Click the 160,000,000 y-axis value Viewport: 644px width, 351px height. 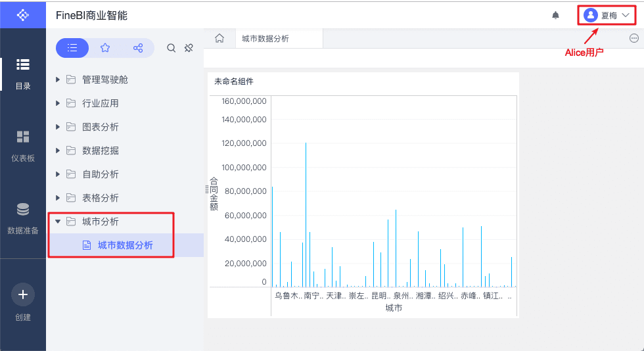pyautogui.click(x=244, y=101)
